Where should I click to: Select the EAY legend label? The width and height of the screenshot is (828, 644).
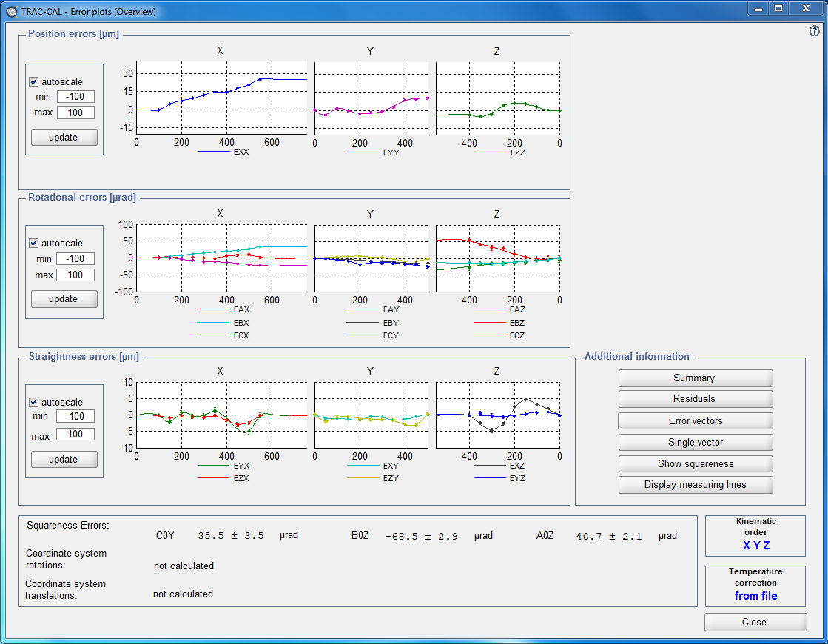pos(391,309)
